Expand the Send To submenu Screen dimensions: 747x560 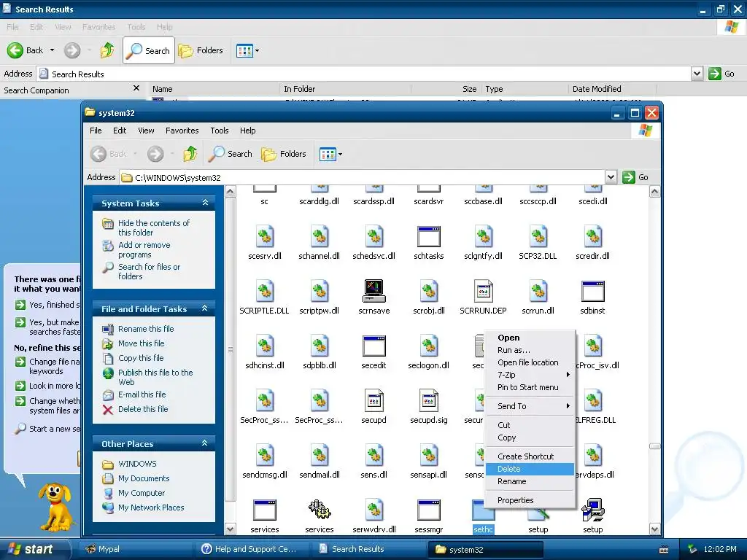[x=530, y=406]
